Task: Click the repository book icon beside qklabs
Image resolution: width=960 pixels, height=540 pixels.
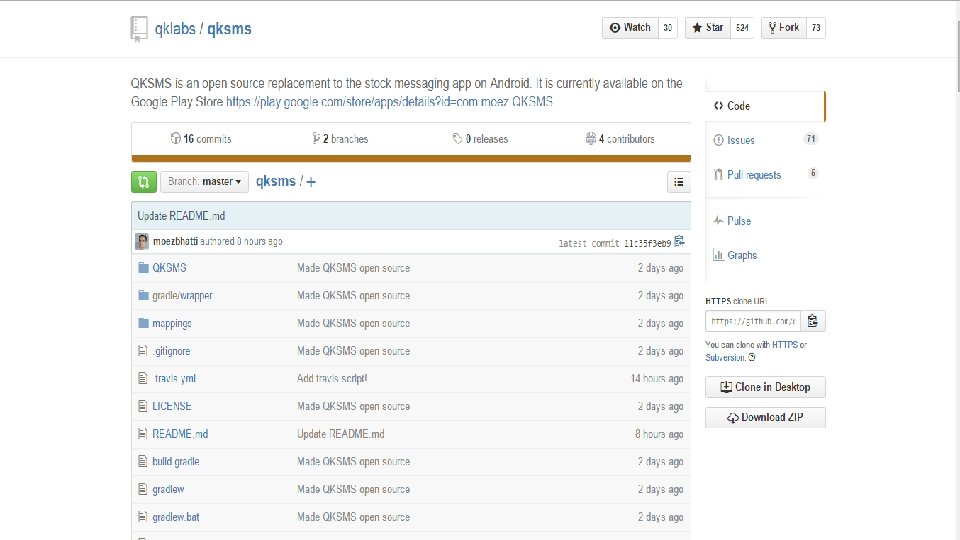Action: pos(139,29)
